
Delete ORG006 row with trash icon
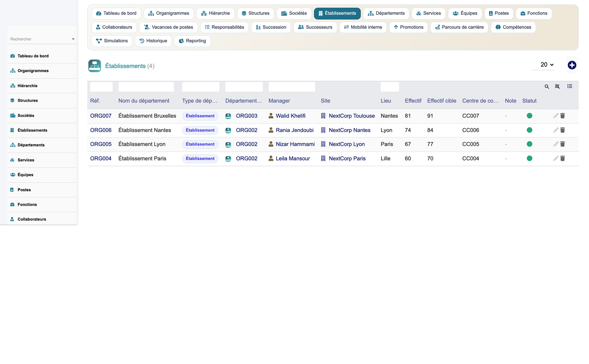563,130
